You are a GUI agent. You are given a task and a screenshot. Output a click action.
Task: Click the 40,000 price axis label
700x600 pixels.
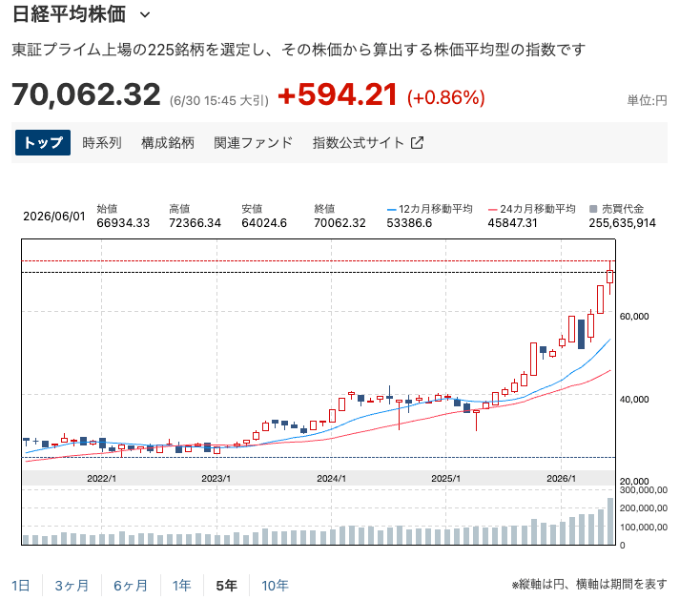pos(634,399)
